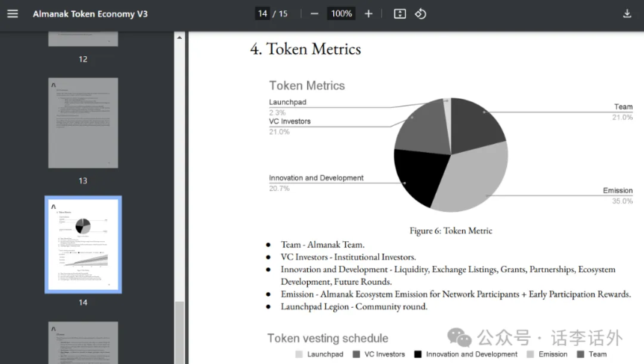Click the Innovation and Development chart label
Viewport: 644px width, 364px height.
pos(316,178)
